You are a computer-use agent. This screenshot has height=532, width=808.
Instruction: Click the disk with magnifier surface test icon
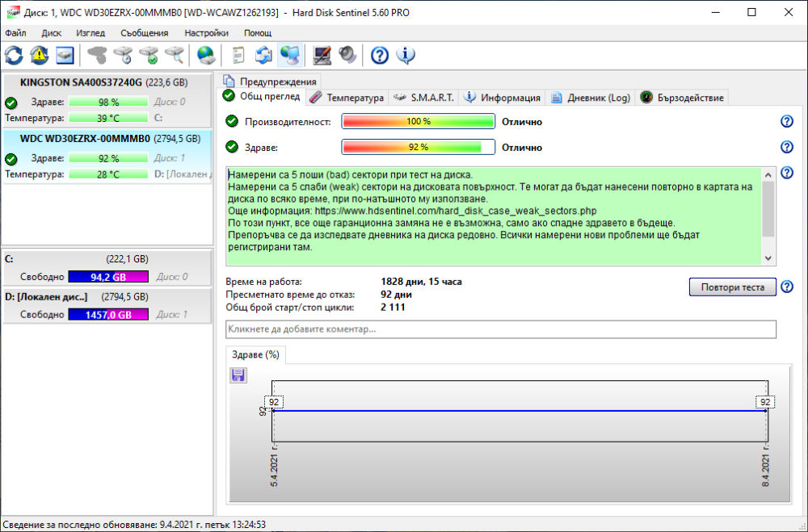[x=175, y=55]
